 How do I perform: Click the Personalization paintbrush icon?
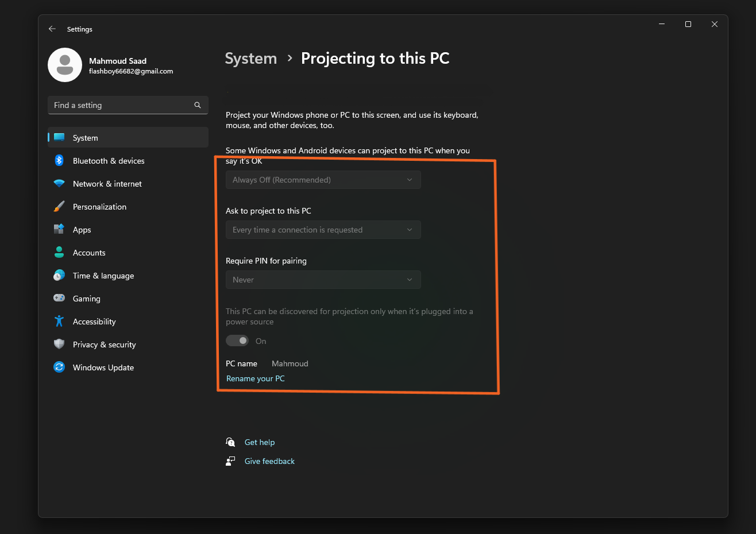(59, 207)
